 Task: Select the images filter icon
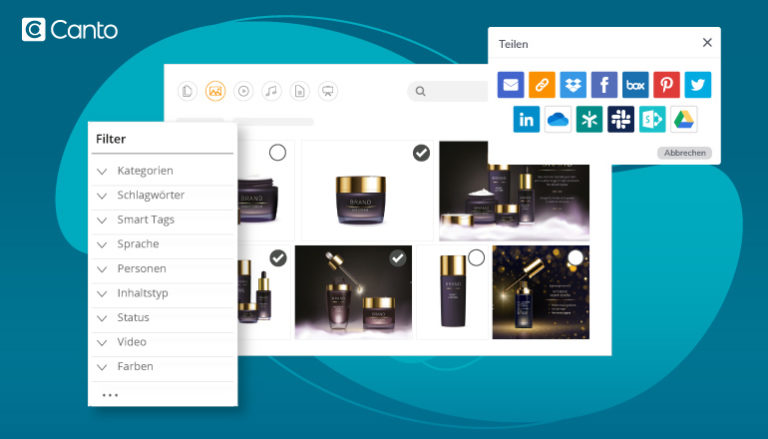(215, 91)
